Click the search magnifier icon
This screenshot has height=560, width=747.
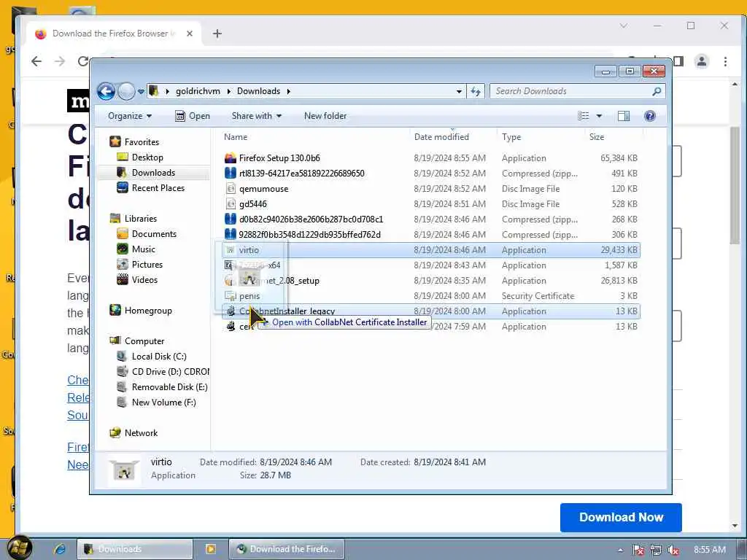(x=657, y=91)
